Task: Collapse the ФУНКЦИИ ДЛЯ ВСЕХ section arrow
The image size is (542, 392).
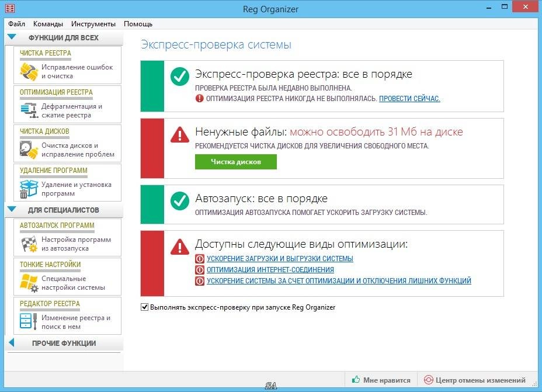Action: coord(12,37)
